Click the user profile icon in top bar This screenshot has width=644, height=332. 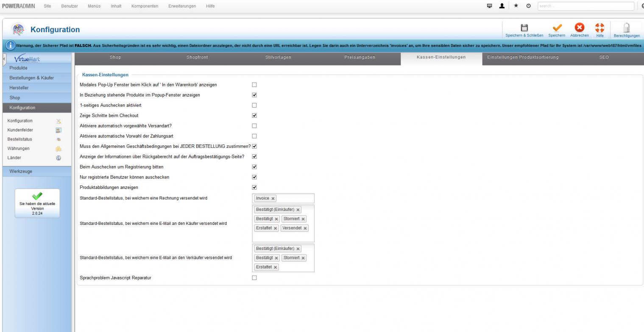[x=502, y=6]
